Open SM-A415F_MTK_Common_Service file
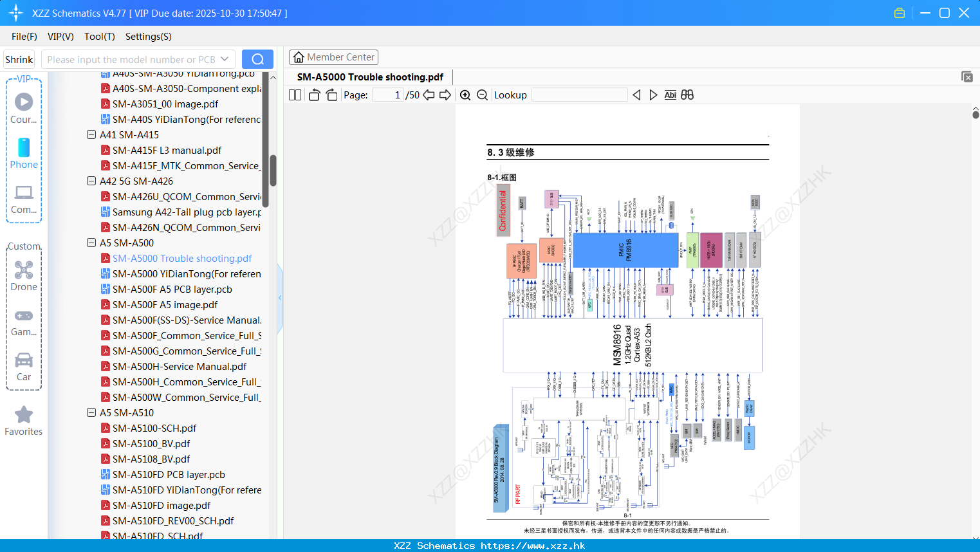 point(181,166)
